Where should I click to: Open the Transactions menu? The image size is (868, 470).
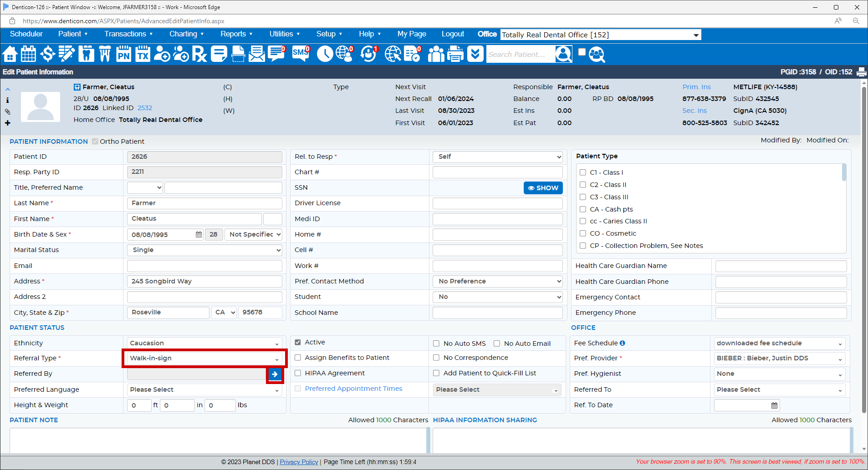(128, 34)
